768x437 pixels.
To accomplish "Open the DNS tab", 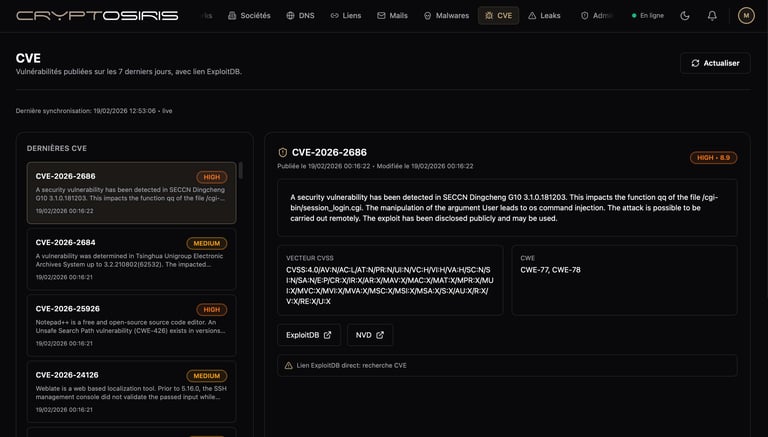I will pyautogui.click(x=300, y=16).
